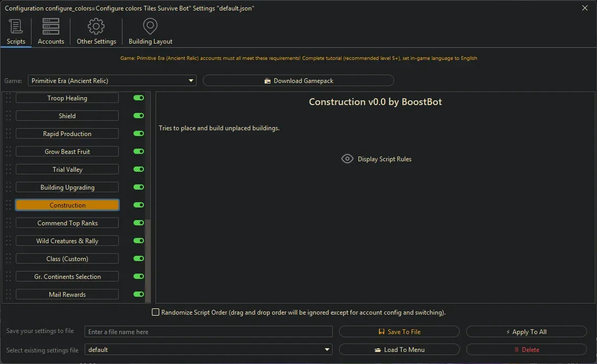
Task: Turn off the Wild Creatures & Rally toggle
Action: pos(139,241)
